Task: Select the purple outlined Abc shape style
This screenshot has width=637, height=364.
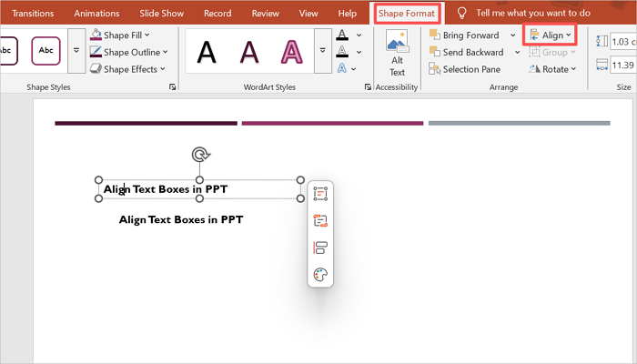Action: coord(45,51)
